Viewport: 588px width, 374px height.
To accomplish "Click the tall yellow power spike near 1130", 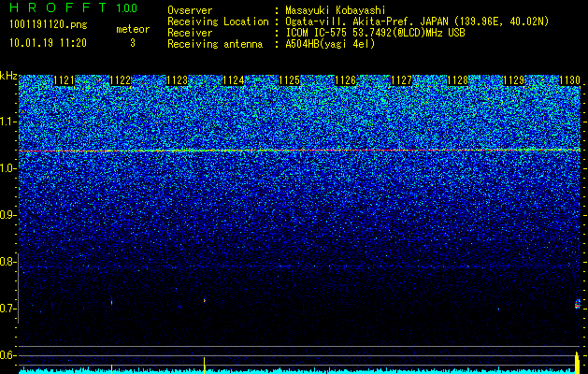I will [x=577, y=362].
